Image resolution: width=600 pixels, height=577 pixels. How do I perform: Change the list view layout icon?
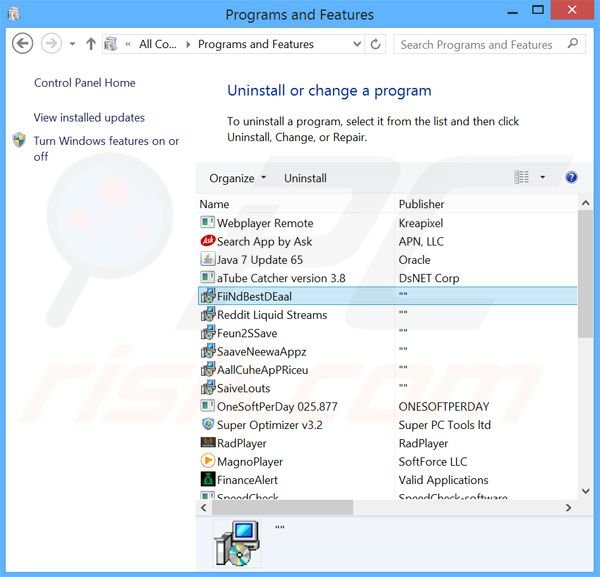[x=521, y=177]
